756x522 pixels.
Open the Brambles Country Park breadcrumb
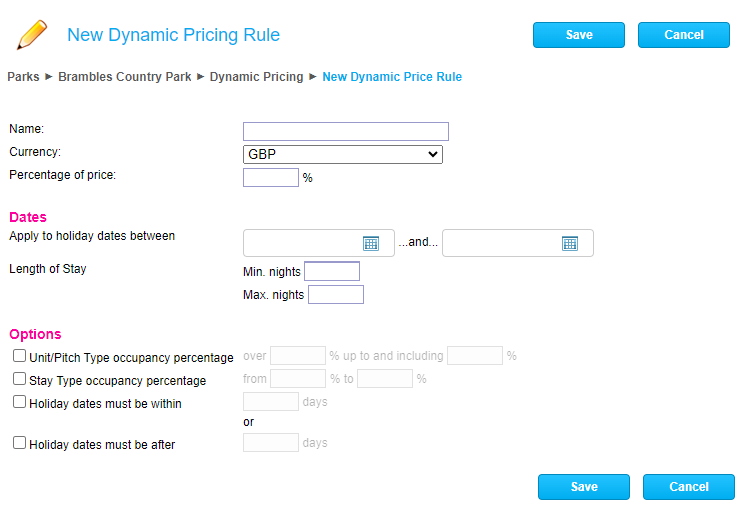point(124,77)
